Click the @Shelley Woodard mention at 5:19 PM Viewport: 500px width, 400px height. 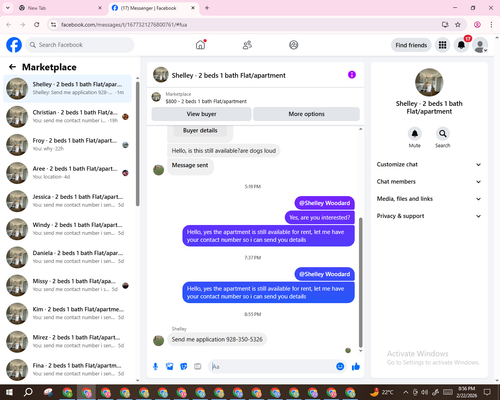pyautogui.click(x=324, y=203)
